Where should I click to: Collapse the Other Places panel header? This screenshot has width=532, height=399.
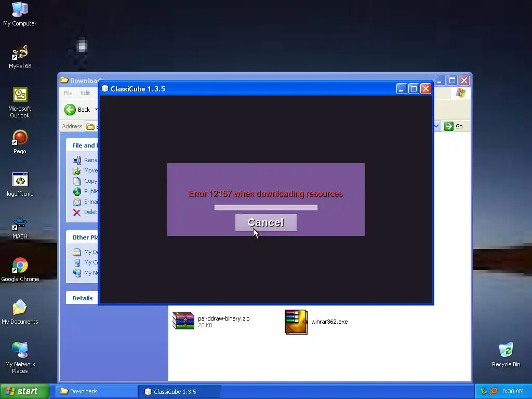coord(82,237)
